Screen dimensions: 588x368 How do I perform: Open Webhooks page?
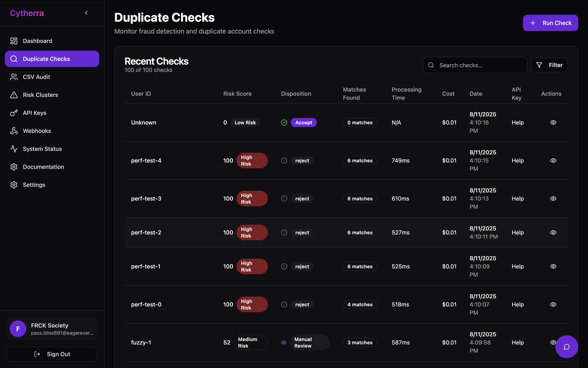[x=52, y=131]
